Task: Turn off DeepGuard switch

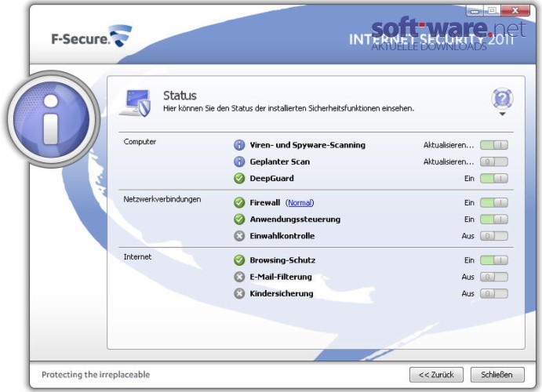Action: tap(494, 179)
